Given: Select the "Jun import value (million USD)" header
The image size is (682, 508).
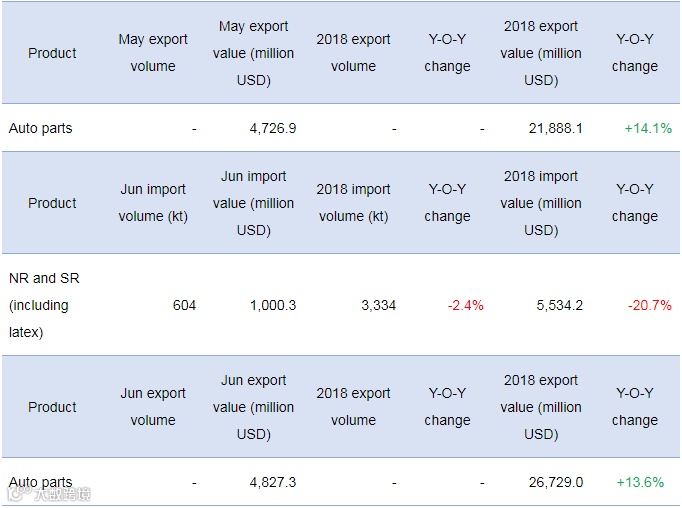Looking at the screenshot, I should 253,203.
